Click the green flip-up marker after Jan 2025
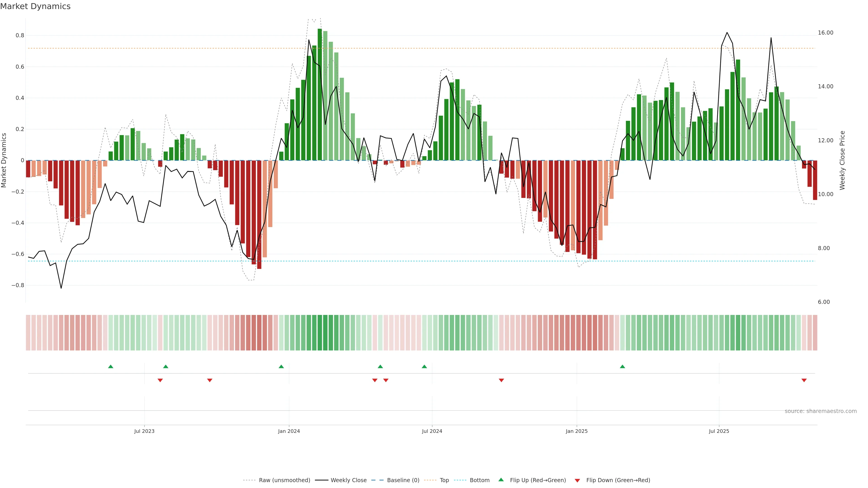Screen dimensions: 868x488 click(x=622, y=366)
